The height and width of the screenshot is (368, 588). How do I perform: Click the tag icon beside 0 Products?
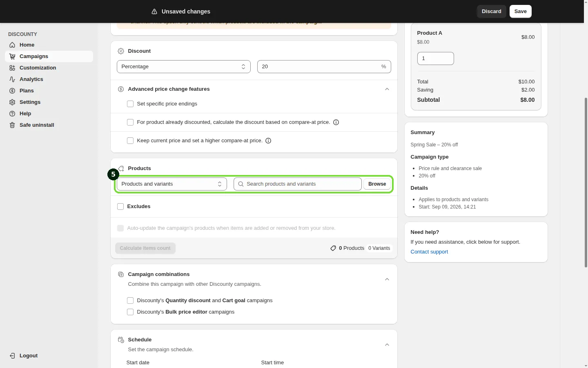click(333, 248)
